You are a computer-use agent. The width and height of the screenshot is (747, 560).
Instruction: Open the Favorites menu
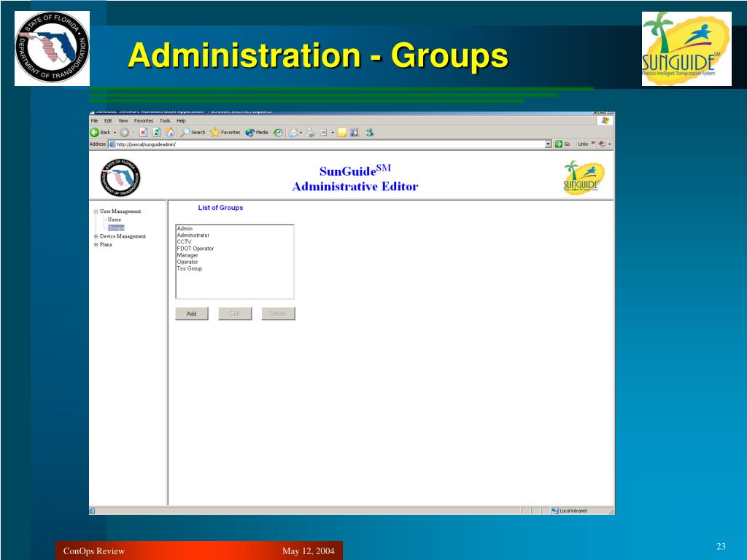pos(144,121)
